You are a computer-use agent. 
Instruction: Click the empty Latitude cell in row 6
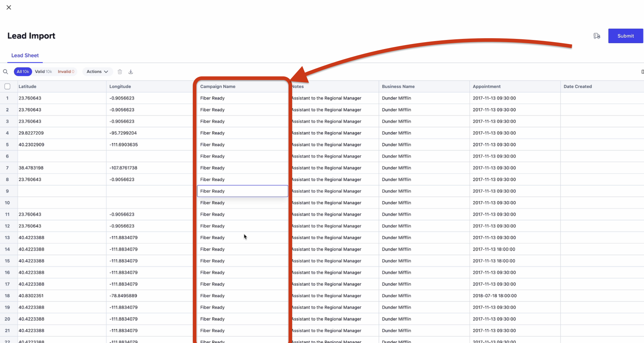(62, 156)
